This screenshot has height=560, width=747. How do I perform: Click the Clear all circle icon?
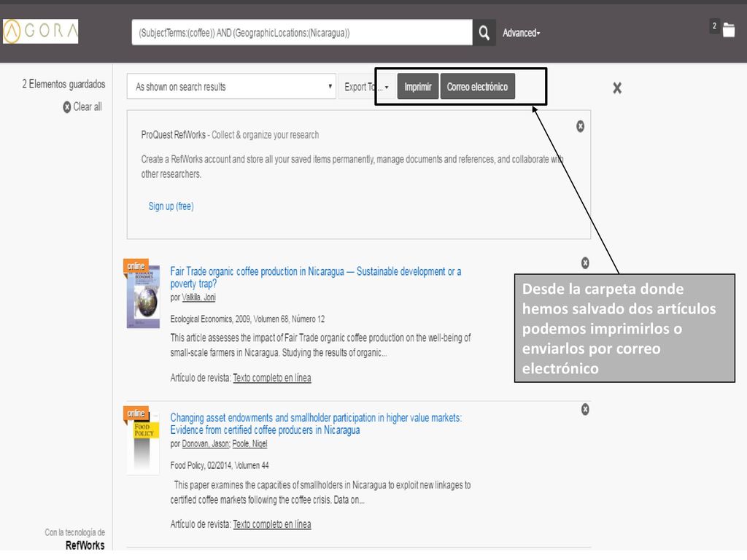click(x=67, y=107)
